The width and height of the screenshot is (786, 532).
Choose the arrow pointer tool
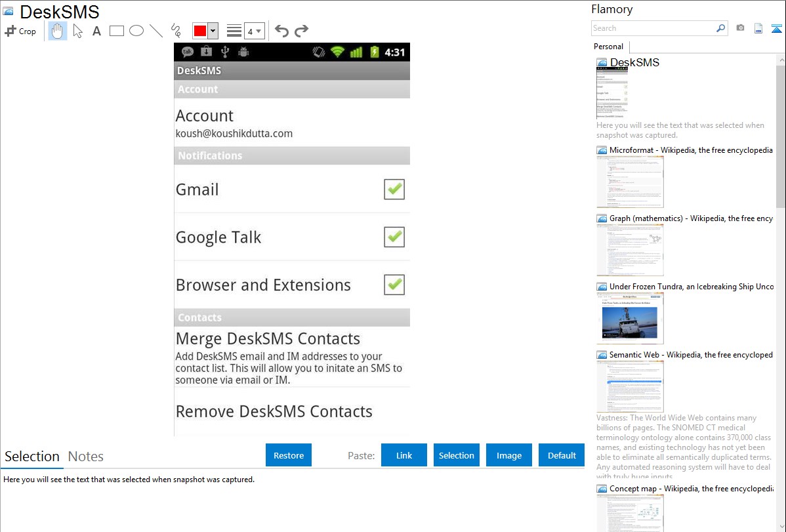(77, 31)
